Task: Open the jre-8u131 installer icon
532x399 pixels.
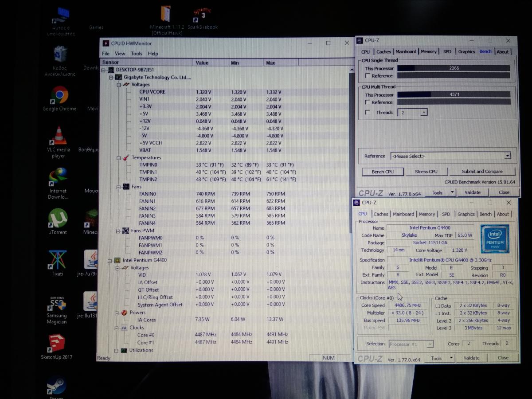Action: (90, 301)
